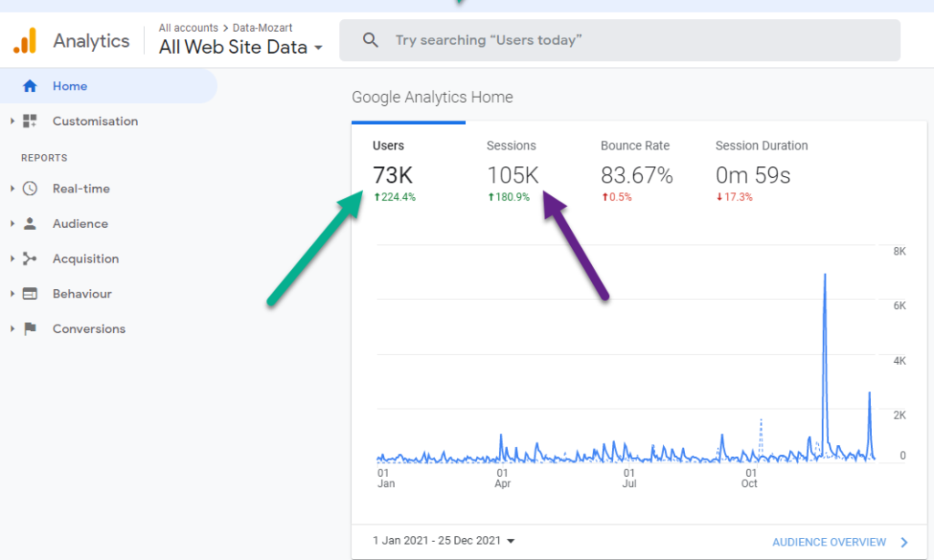This screenshot has width=934, height=560.
Task: Click the 1 Jan 2021 - 25 Dec 2021 text
Action: [x=437, y=540]
